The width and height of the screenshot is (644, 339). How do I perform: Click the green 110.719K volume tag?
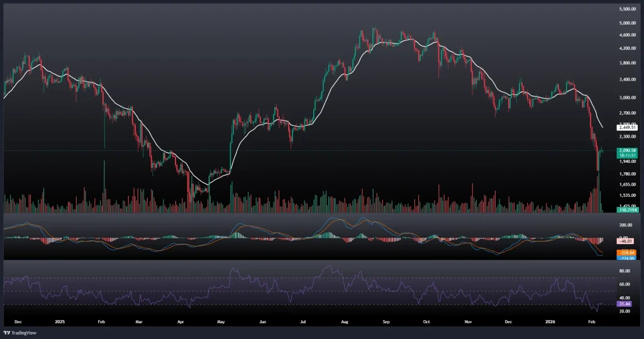click(x=611, y=210)
